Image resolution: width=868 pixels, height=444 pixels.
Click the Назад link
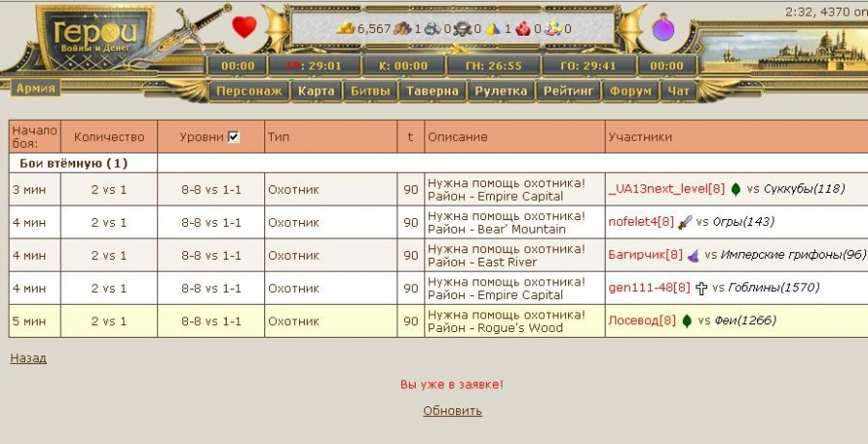[x=28, y=358]
